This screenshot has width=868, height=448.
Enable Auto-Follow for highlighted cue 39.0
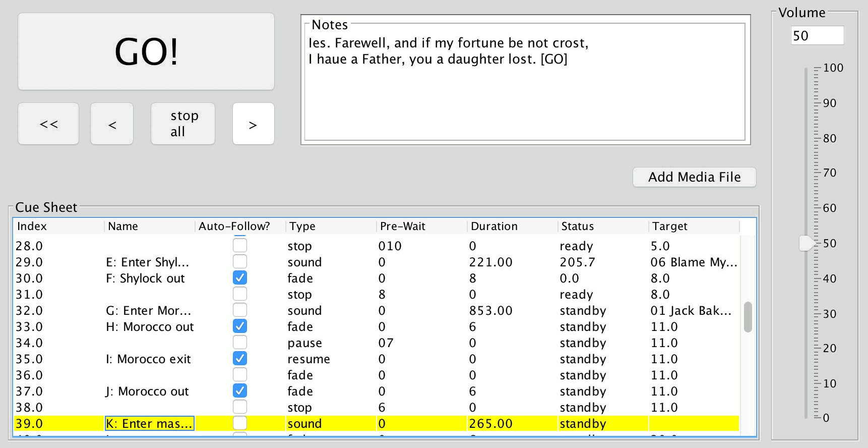tap(240, 423)
